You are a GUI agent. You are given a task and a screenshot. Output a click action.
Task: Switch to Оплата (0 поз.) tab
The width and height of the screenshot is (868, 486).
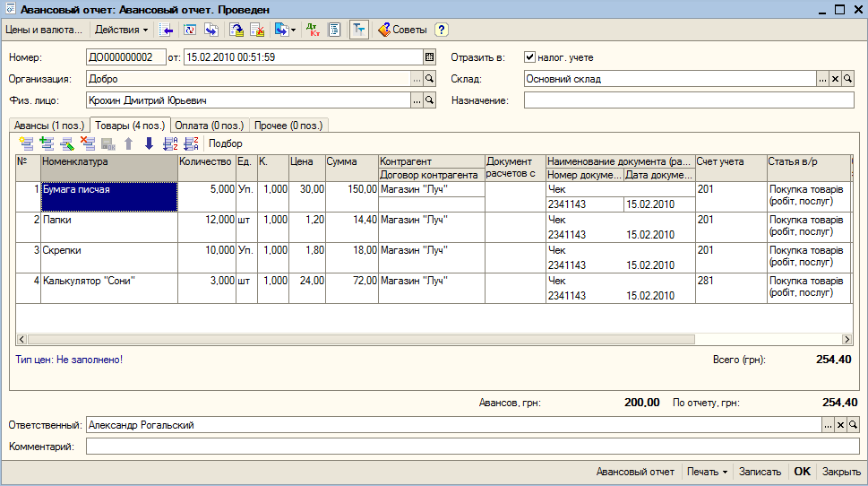[210, 126]
